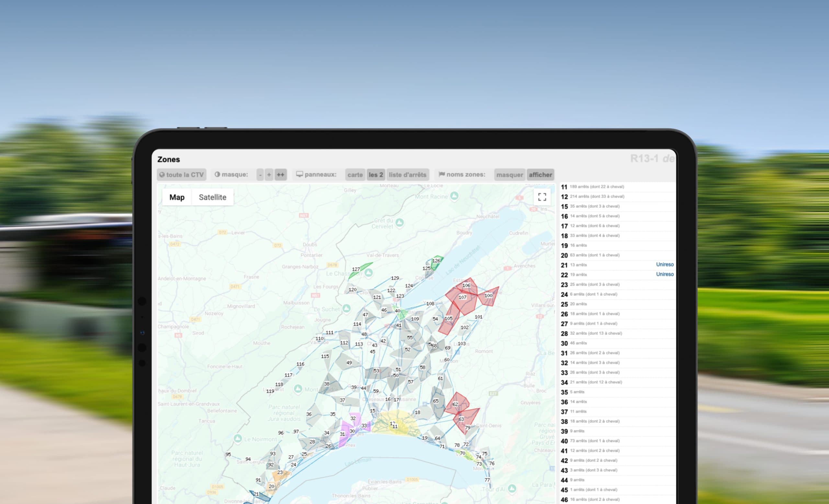
Task: Switch map to Satellite view
Action: pyautogui.click(x=212, y=197)
